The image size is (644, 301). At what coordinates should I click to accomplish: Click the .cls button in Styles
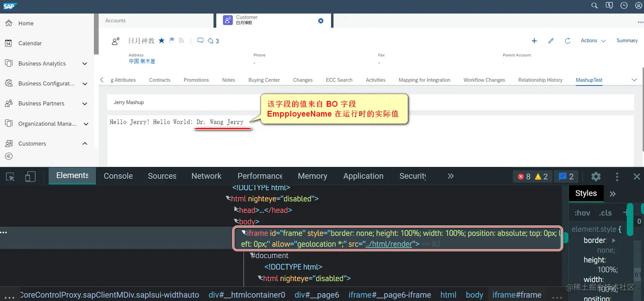point(605,213)
